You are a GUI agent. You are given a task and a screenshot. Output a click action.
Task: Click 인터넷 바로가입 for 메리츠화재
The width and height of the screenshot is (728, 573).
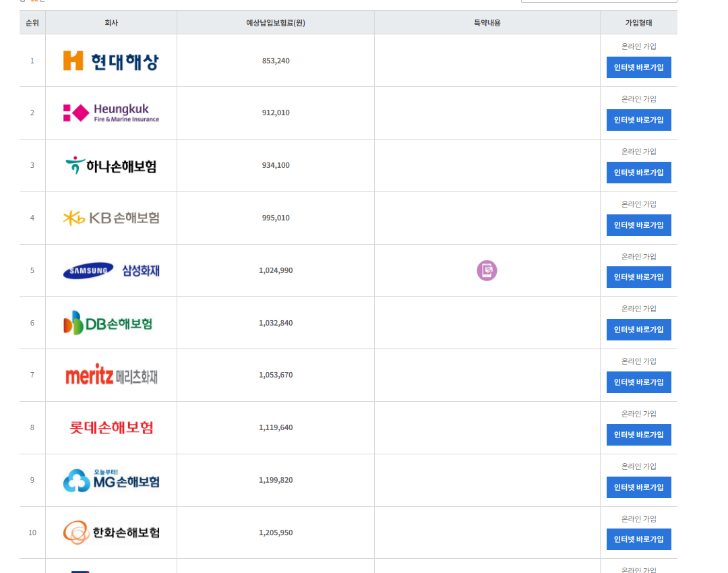638,382
